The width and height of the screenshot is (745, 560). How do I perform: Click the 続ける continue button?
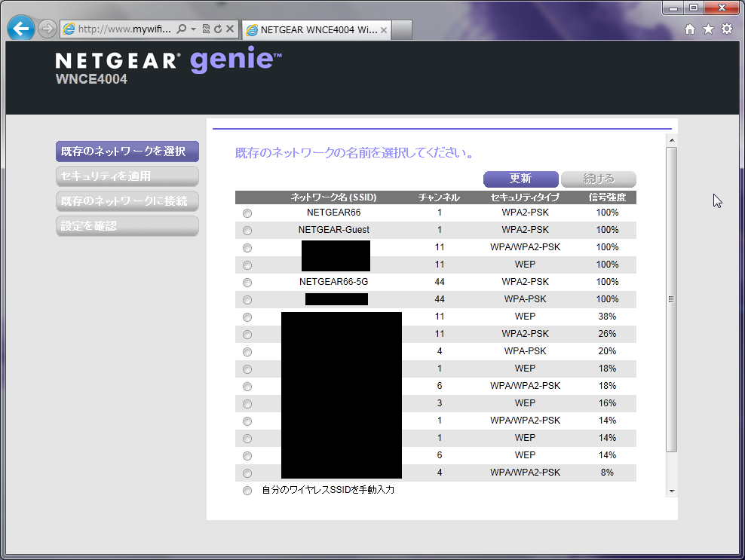[x=599, y=179]
